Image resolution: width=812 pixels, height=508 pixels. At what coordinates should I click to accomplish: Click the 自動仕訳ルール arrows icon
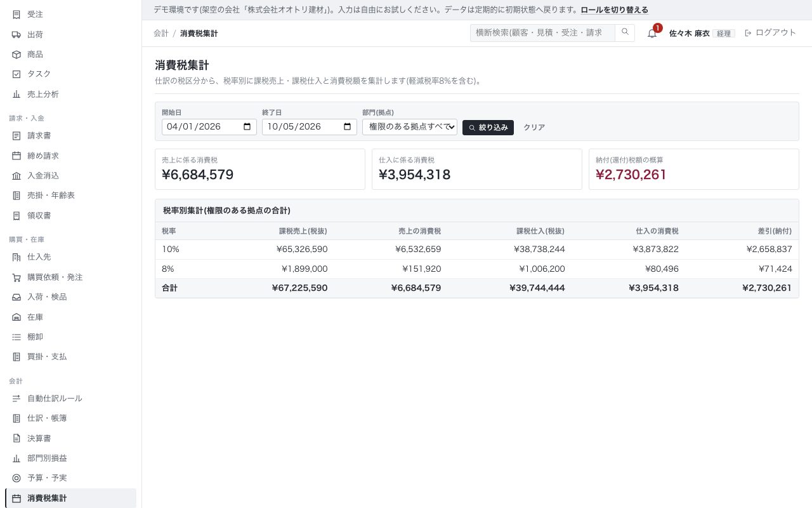[16, 399]
